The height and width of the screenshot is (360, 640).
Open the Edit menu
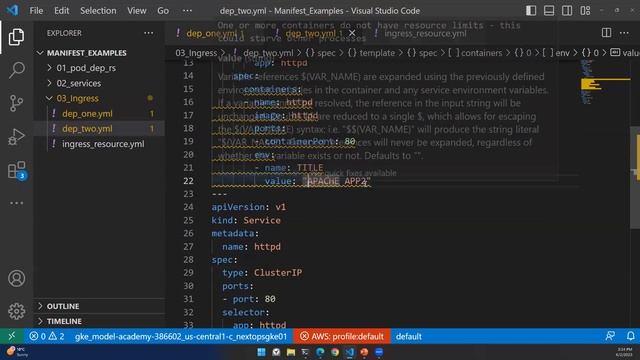click(x=61, y=11)
